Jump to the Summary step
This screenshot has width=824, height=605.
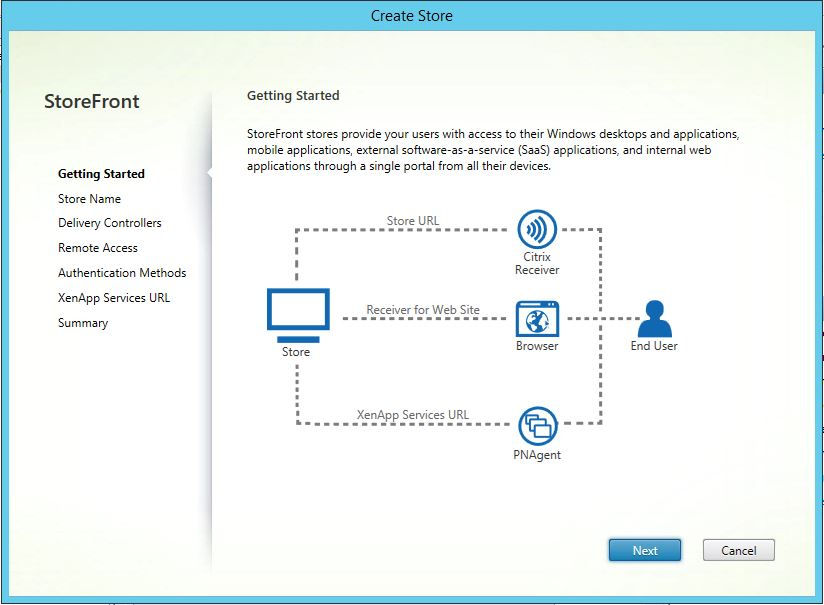[x=83, y=323]
